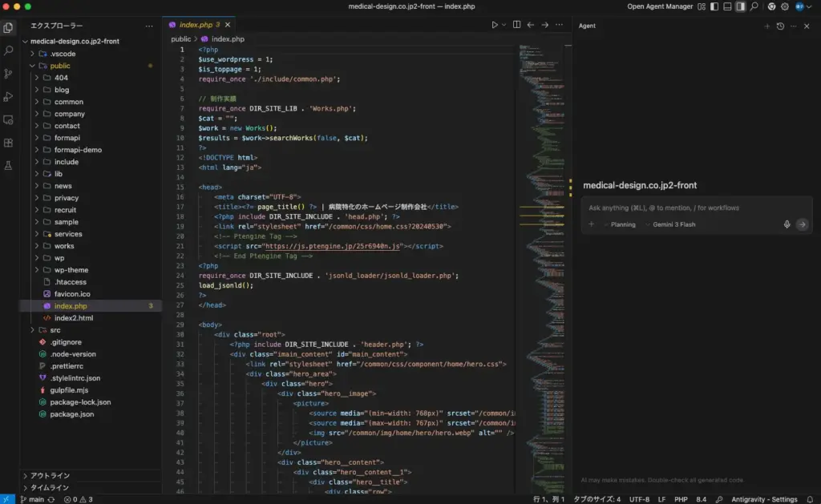Open the Gemini 3 Flash model dropdown
The image size is (821, 504).
673,224
